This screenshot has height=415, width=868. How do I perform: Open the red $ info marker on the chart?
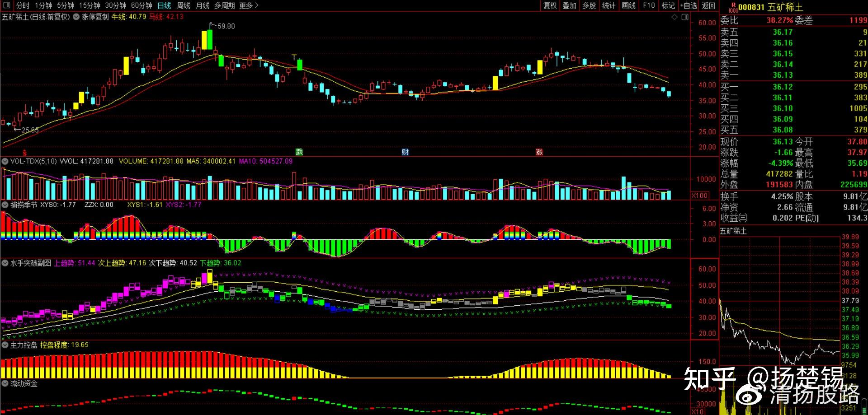[x=25, y=153]
